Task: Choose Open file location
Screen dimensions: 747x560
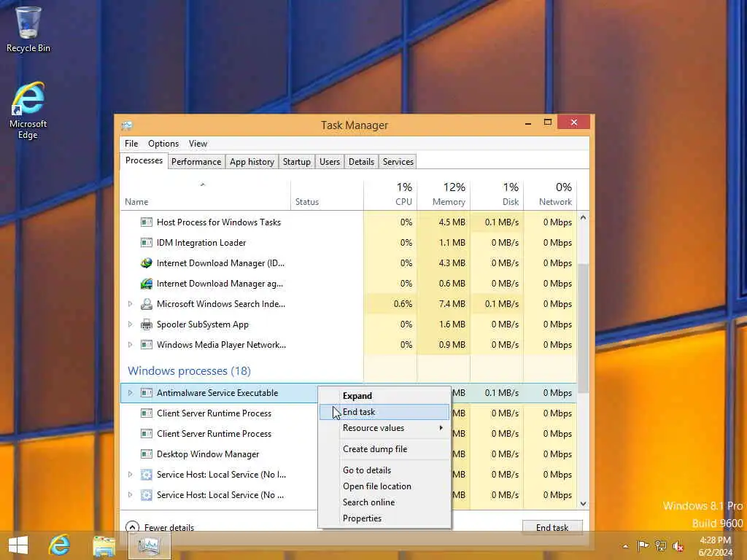Action: click(384, 486)
